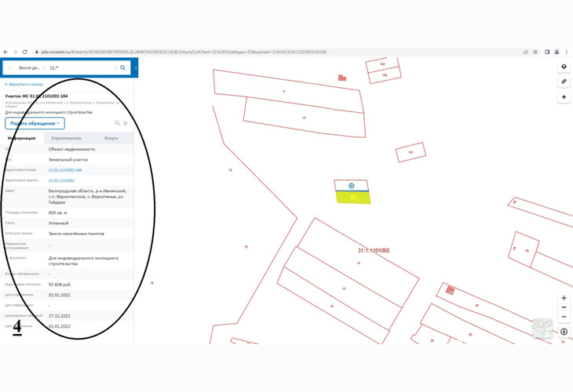573x392 pixels.
Task: Open the browser profile avatar
Action: click(557, 53)
